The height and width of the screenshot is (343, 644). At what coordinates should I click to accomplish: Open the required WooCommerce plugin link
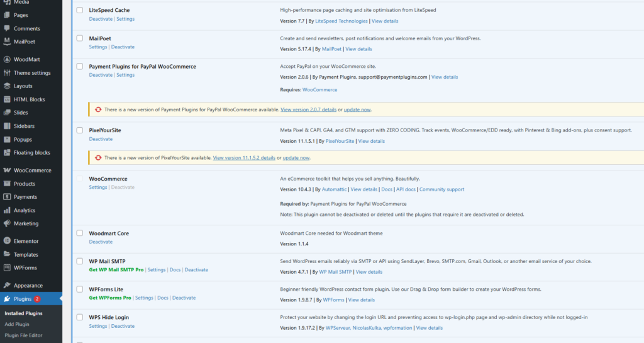[319, 89]
